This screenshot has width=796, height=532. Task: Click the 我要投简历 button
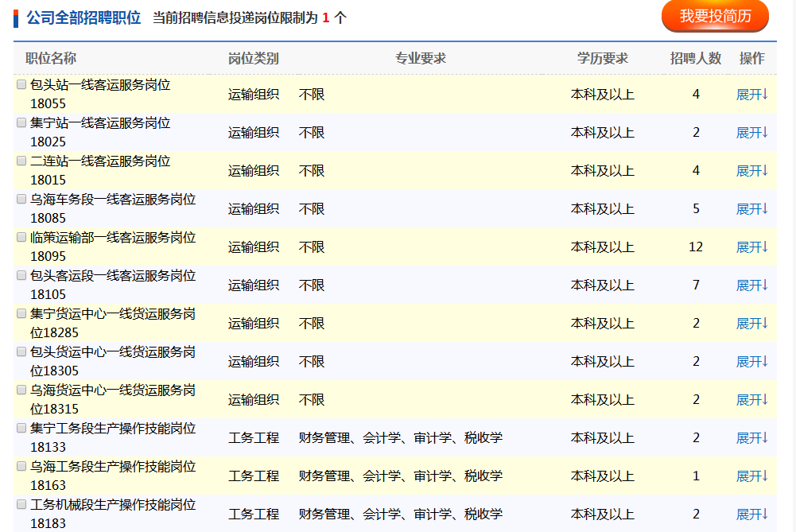(x=715, y=16)
